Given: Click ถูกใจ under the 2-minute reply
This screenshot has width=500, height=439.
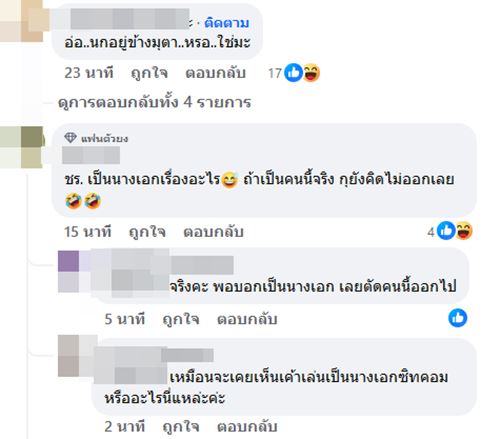Looking at the screenshot, I should point(181,426).
